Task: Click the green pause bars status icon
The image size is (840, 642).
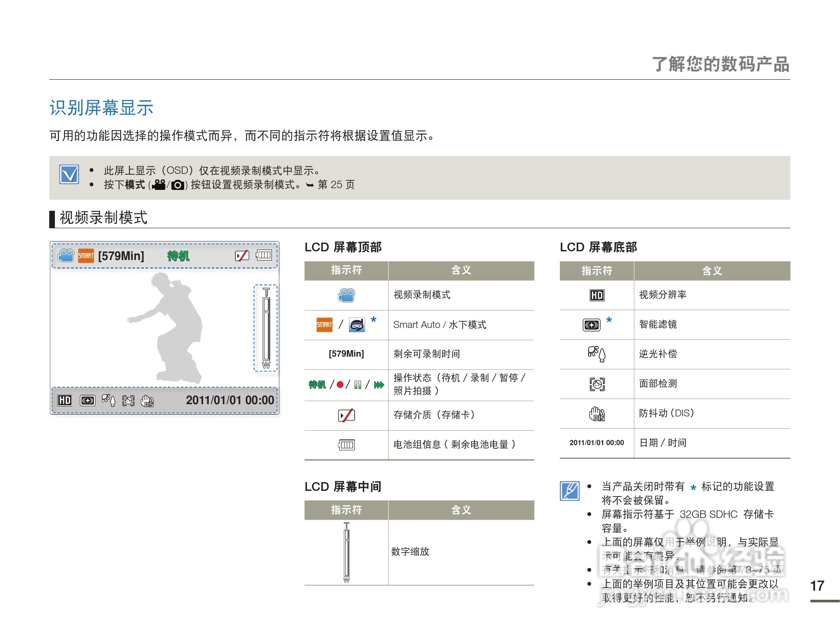Action: pos(358,385)
